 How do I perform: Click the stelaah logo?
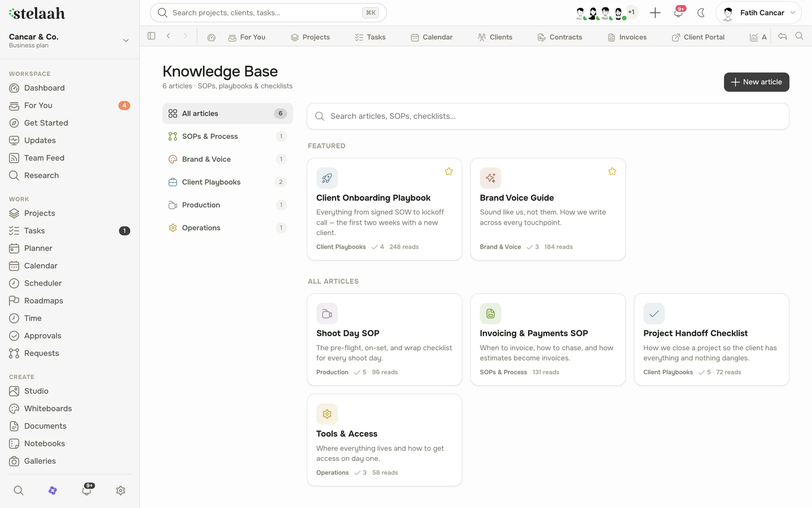[x=37, y=13]
